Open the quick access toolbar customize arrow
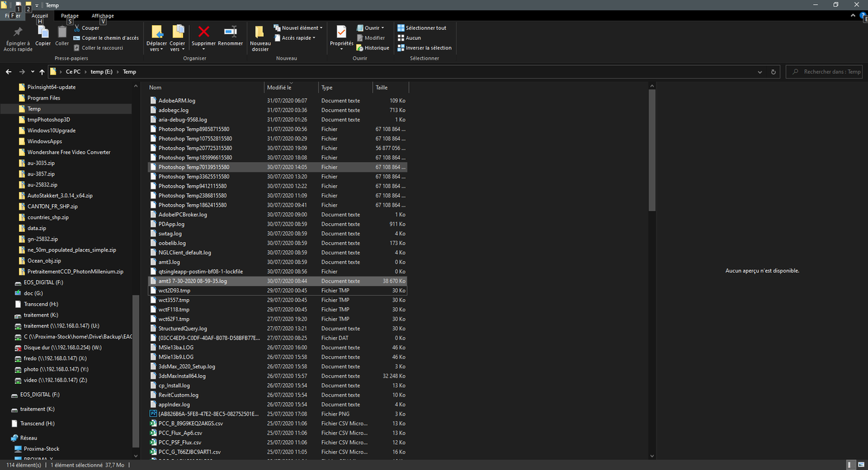Viewport: 868px width, 470px height. coord(37,5)
